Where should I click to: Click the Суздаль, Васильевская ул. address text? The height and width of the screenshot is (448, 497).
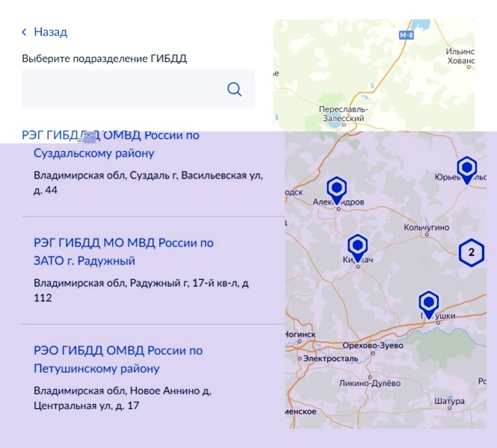tap(147, 183)
